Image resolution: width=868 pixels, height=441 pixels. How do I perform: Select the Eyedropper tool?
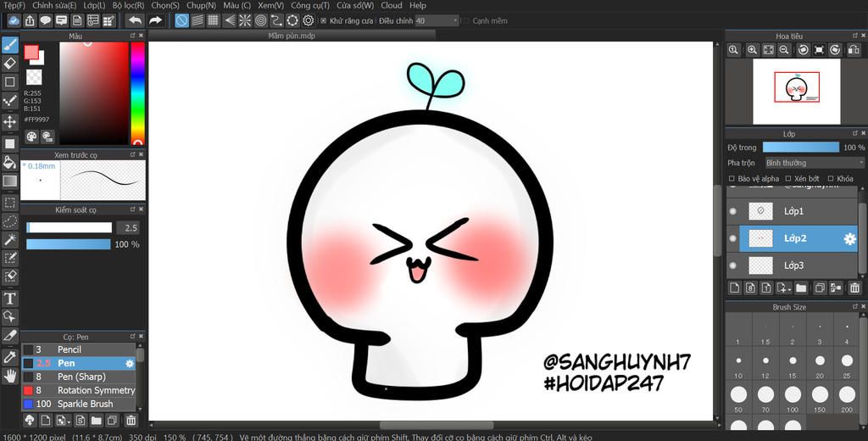(10, 357)
